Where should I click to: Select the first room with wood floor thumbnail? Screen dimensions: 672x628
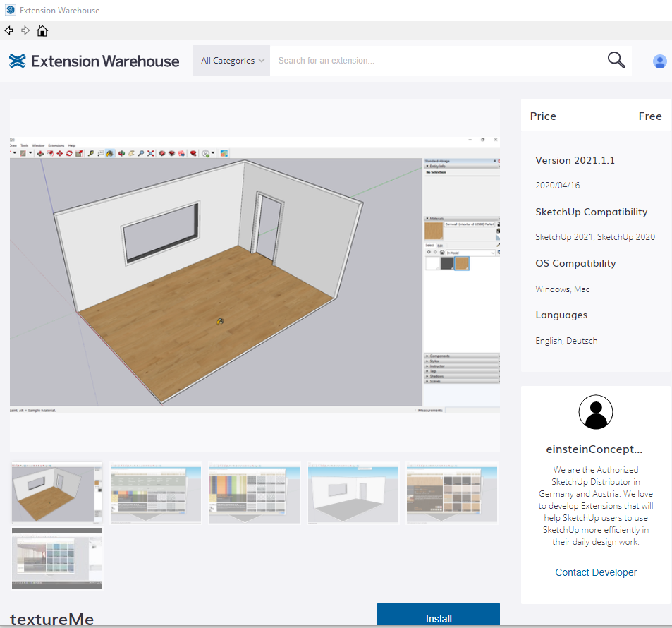point(57,493)
